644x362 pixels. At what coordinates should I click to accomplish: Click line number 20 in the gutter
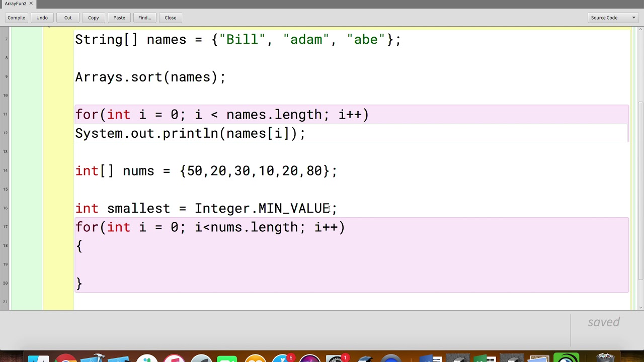[x=6, y=283]
